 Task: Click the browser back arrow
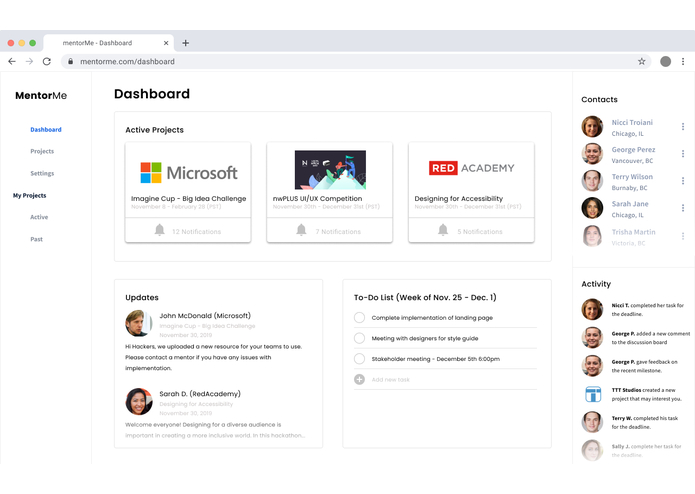pyautogui.click(x=12, y=62)
